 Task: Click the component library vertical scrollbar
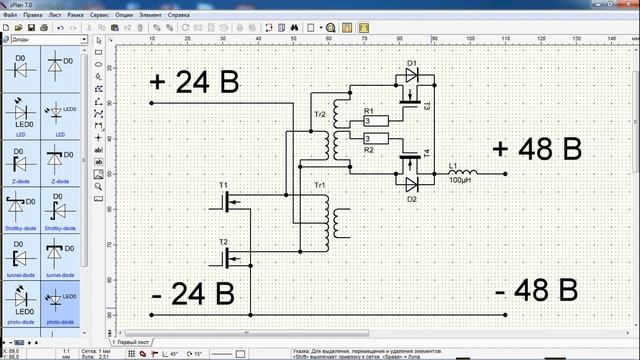[84, 160]
